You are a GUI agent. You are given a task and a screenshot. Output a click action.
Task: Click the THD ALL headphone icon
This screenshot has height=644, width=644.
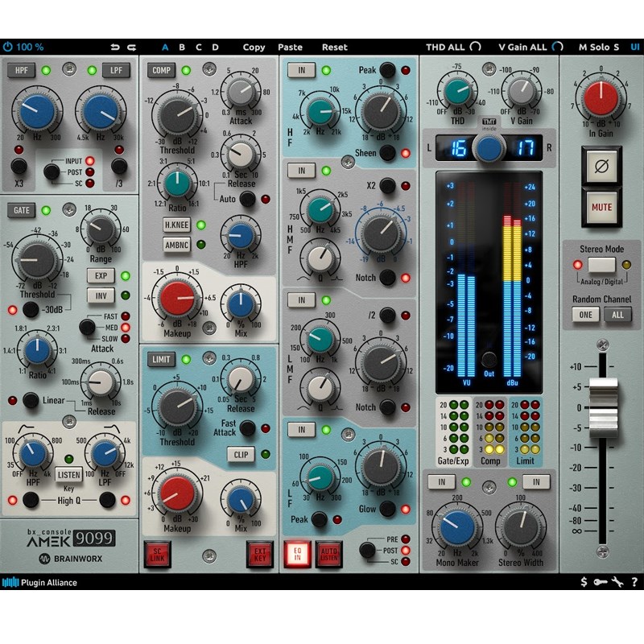point(475,47)
